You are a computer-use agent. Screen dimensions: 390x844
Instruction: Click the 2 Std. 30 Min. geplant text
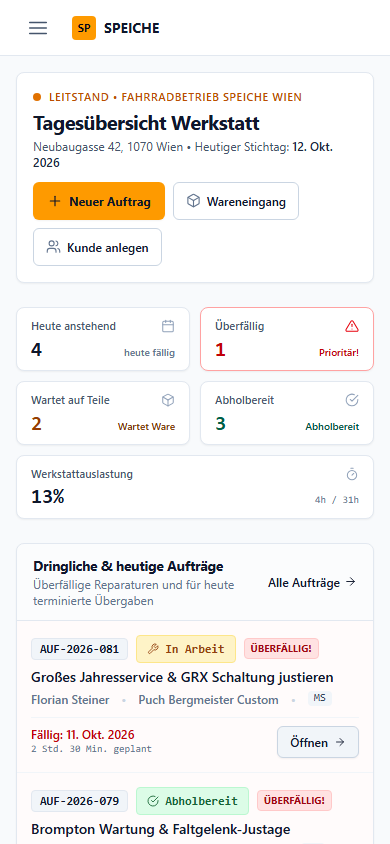(91, 749)
